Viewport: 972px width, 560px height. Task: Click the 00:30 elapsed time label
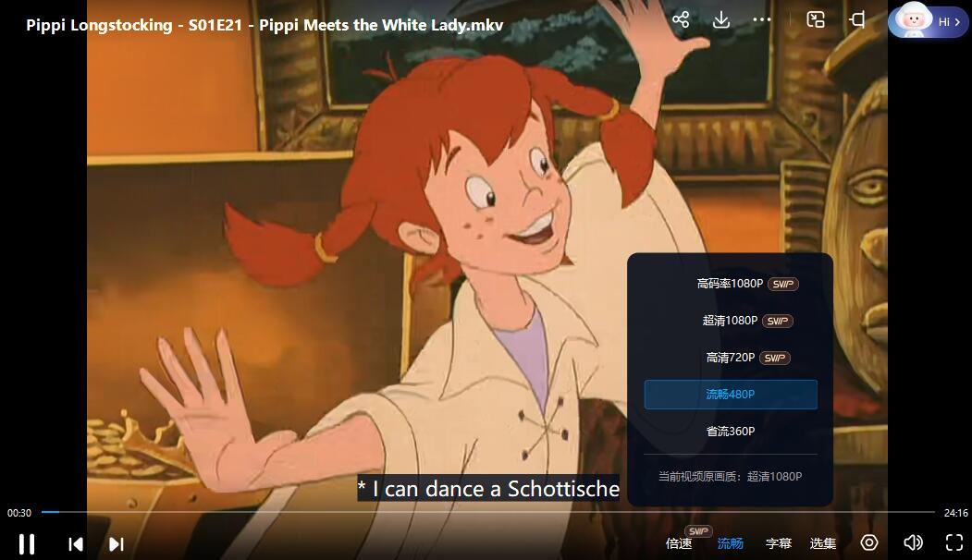19,513
